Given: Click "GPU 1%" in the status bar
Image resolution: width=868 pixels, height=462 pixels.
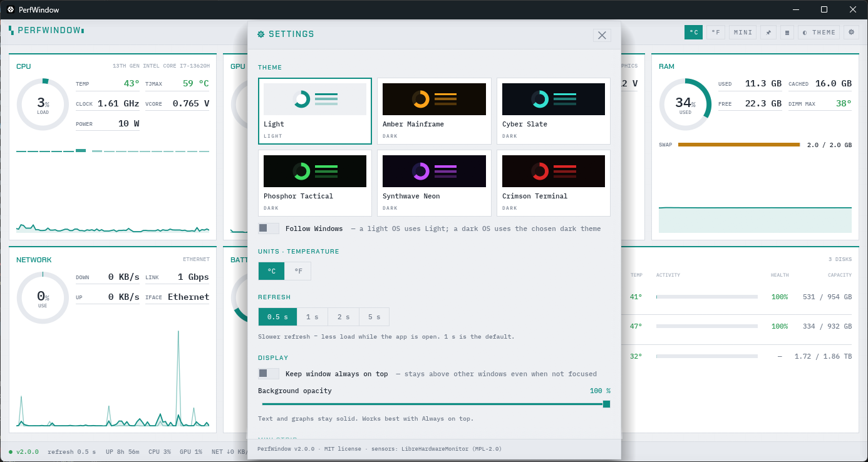Looking at the screenshot, I should (191, 451).
